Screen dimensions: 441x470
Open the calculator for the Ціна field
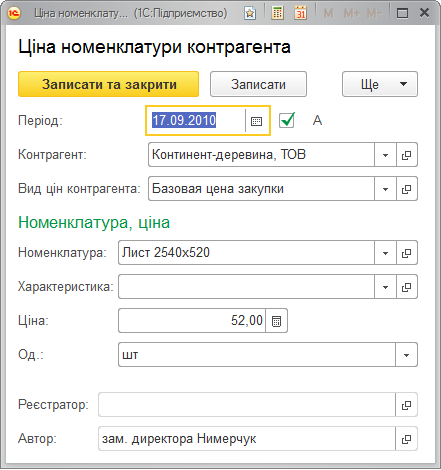tap(276, 321)
